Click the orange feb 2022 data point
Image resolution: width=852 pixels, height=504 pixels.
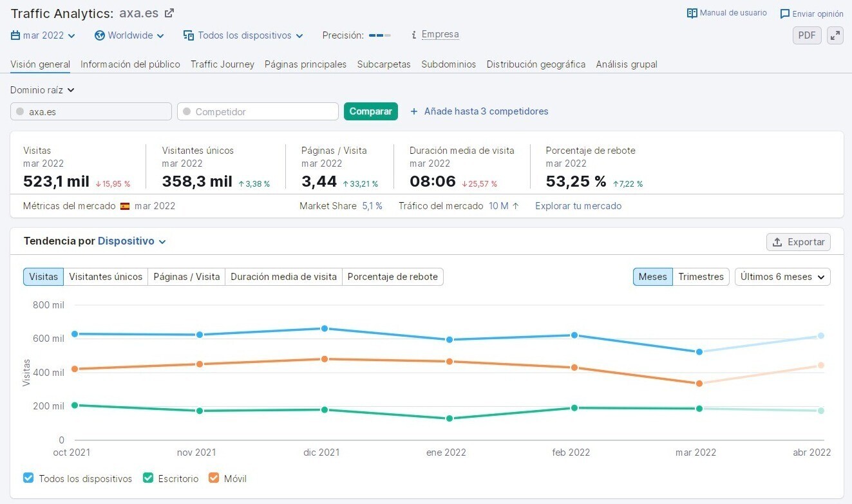tap(574, 368)
